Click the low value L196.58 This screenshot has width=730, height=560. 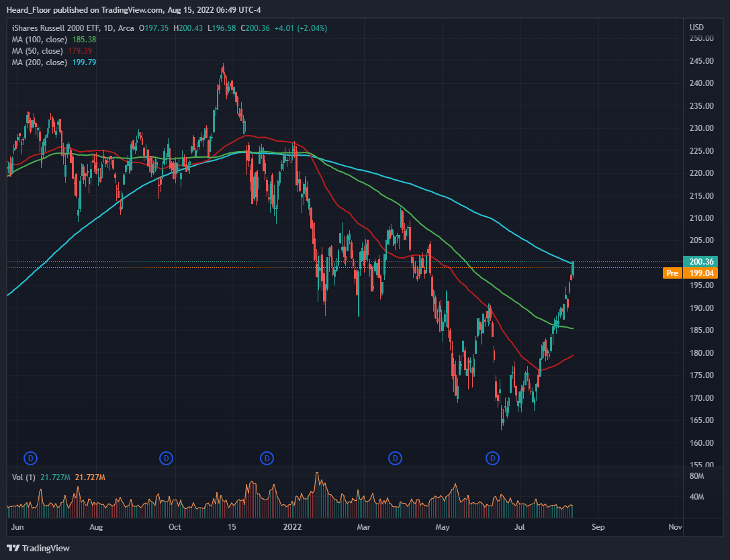pos(222,28)
